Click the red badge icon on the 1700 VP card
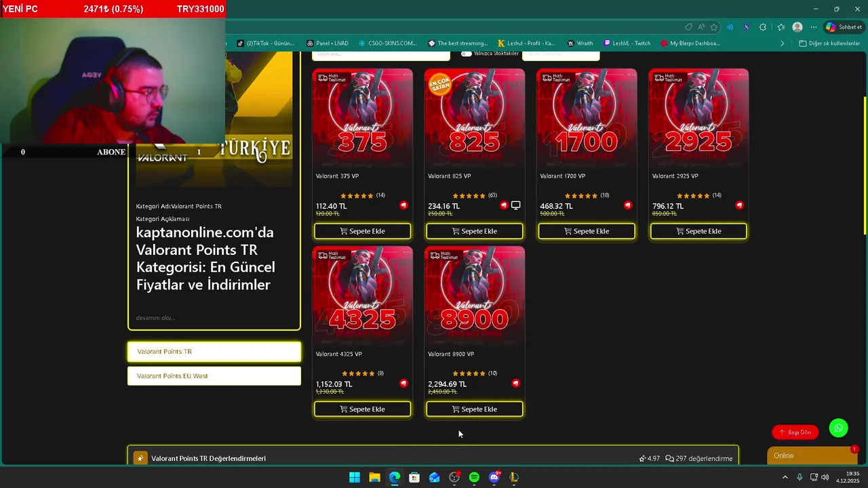This screenshot has width=868, height=488. point(628,205)
